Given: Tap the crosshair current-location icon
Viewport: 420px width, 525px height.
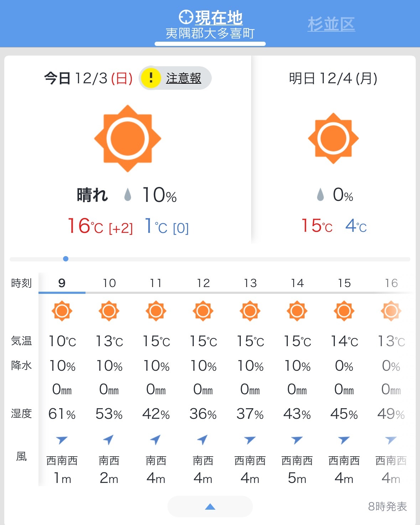Looking at the screenshot, I should coord(186,17).
